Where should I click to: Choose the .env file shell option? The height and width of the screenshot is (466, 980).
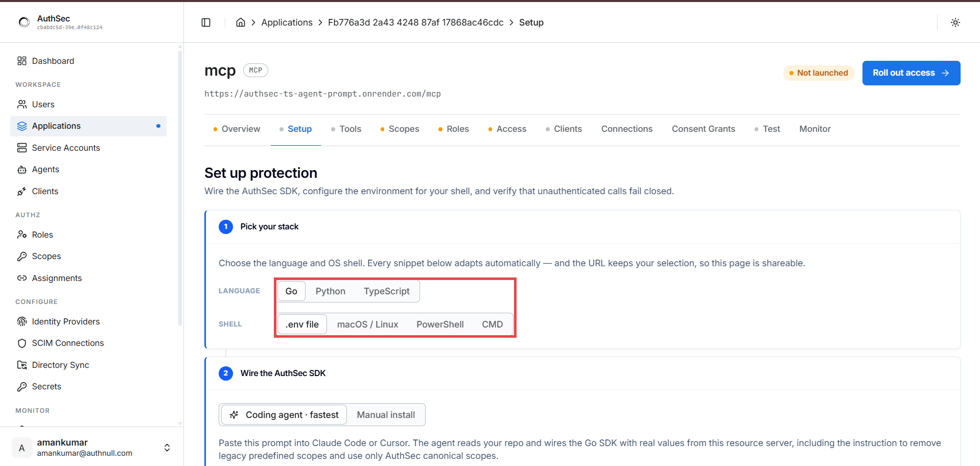pos(302,324)
